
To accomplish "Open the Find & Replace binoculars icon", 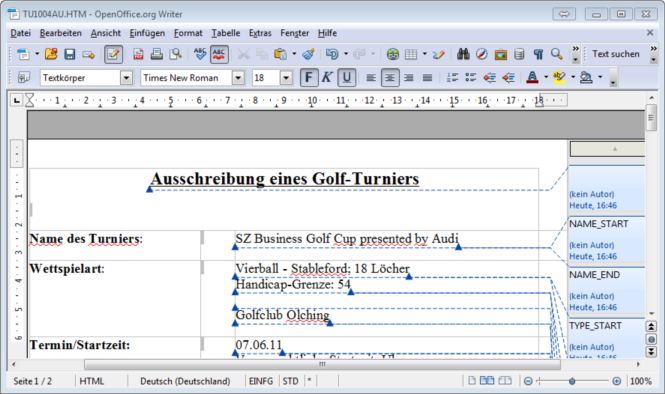I will [463, 54].
